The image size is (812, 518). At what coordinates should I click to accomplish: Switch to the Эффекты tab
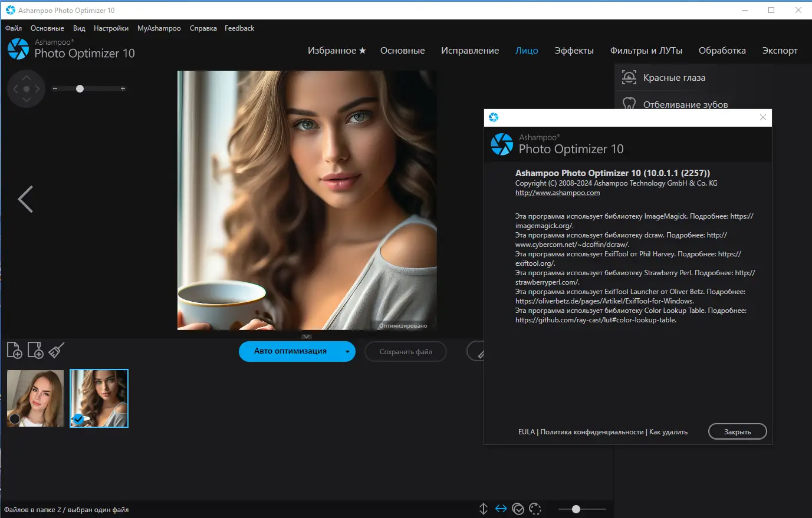coord(574,50)
